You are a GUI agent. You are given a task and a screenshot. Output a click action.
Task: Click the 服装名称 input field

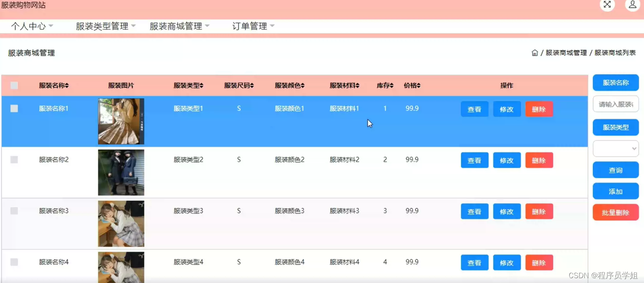(615, 104)
